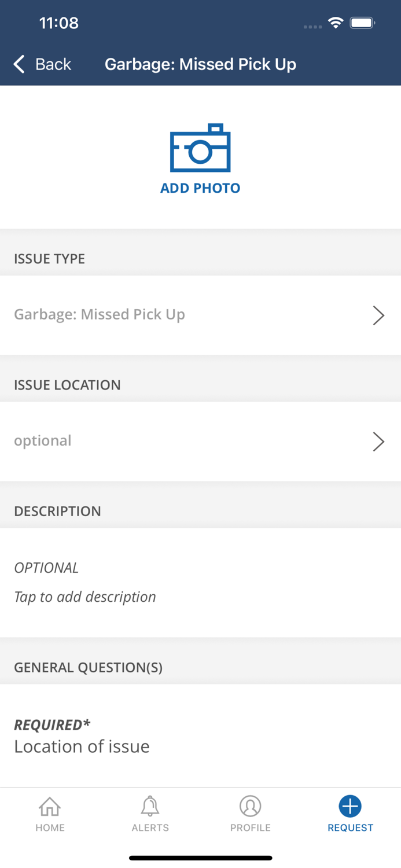This screenshot has width=401, height=868.
Task: Switch to the ALERTS tab label
Action: click(150, 827)
